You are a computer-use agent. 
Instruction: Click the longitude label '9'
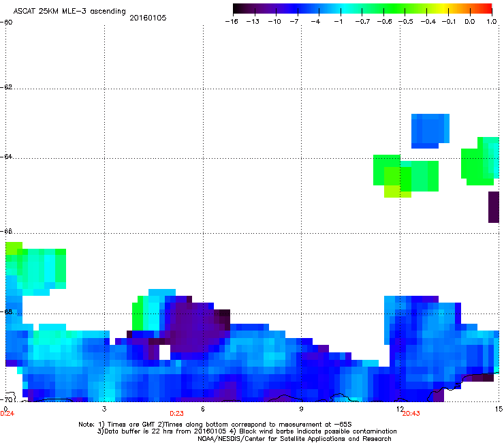pos(301,409)
